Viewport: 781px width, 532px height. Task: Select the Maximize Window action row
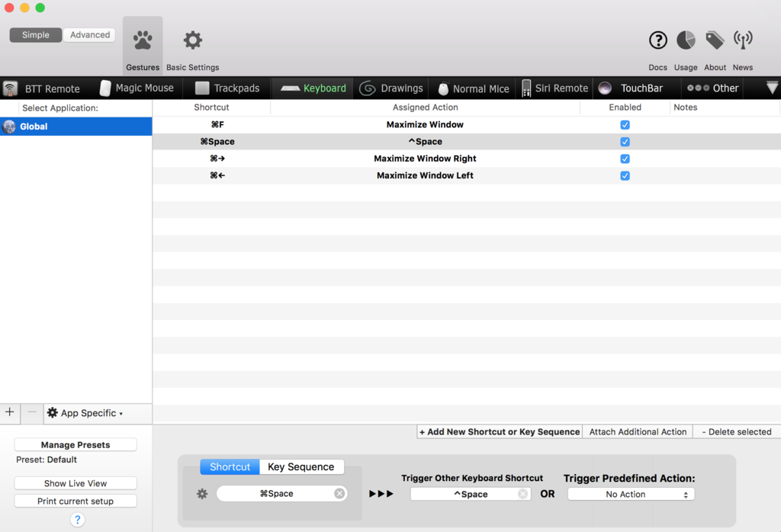[x=466, y=125]
